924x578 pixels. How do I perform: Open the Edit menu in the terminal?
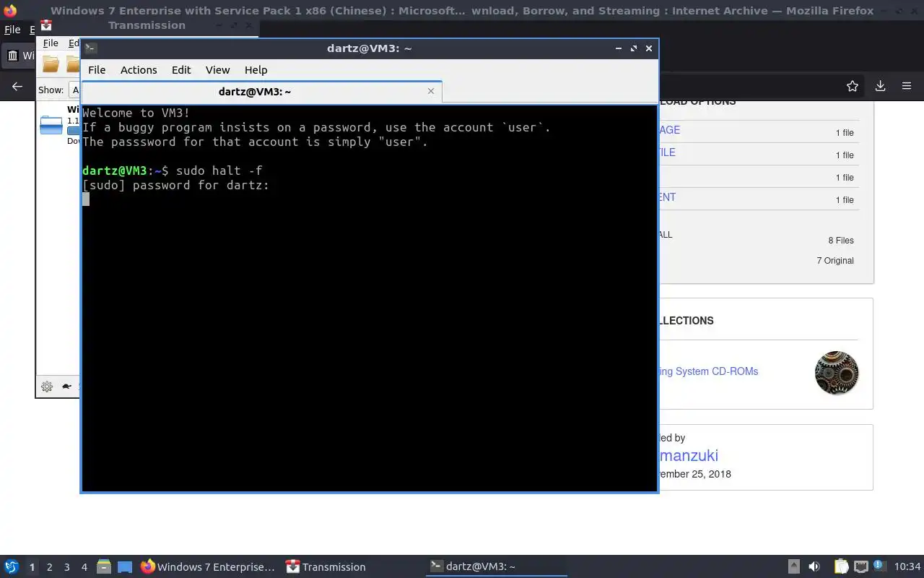click(181, 70)
